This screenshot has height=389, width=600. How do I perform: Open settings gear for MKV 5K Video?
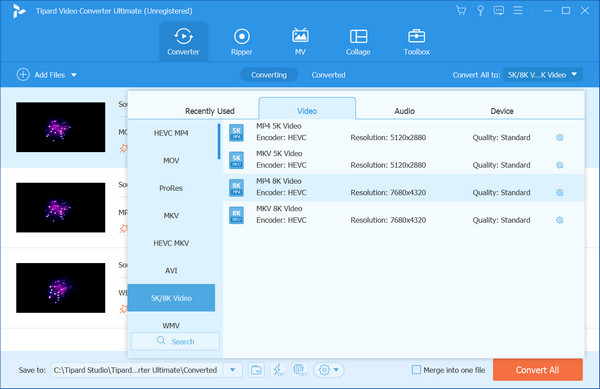pos(559,165)
